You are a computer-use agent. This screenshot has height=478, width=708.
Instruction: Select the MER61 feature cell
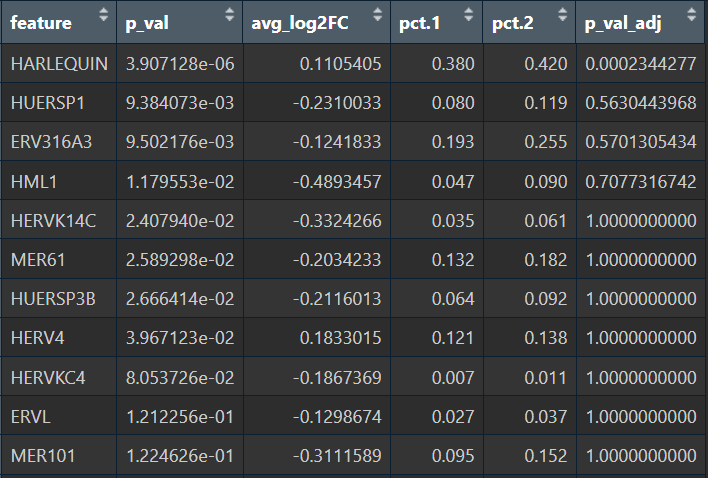36,260
